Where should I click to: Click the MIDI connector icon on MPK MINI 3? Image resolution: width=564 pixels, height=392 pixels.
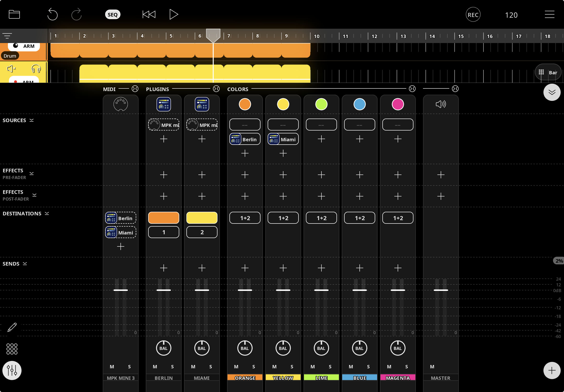click(x=120, y=104)
